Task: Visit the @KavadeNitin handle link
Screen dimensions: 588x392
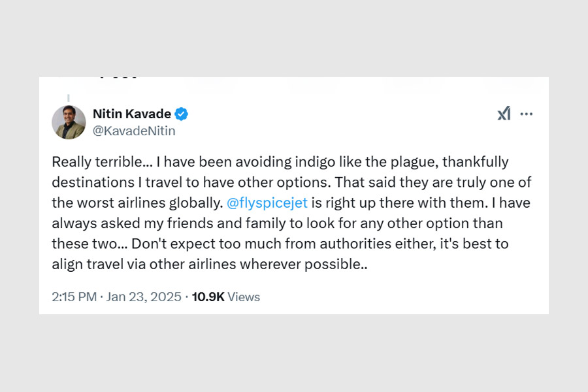Action: tap(134, 131)
